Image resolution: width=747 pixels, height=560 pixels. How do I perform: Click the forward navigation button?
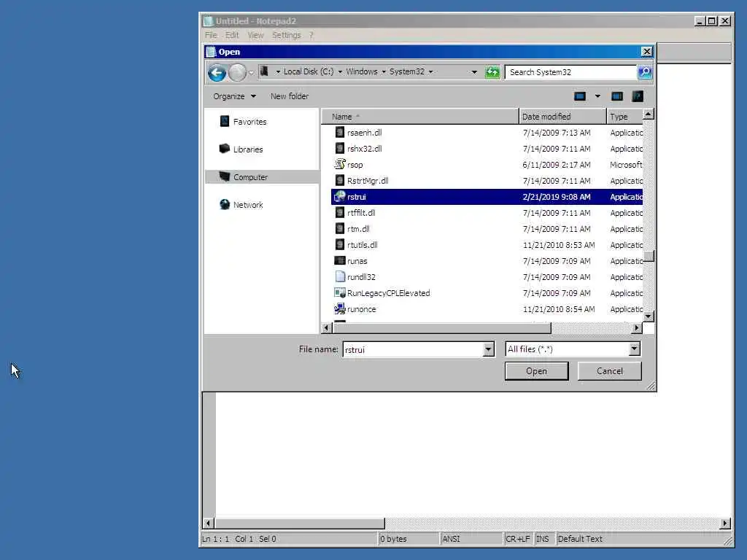pyautogui.click(x=237, y=72)
